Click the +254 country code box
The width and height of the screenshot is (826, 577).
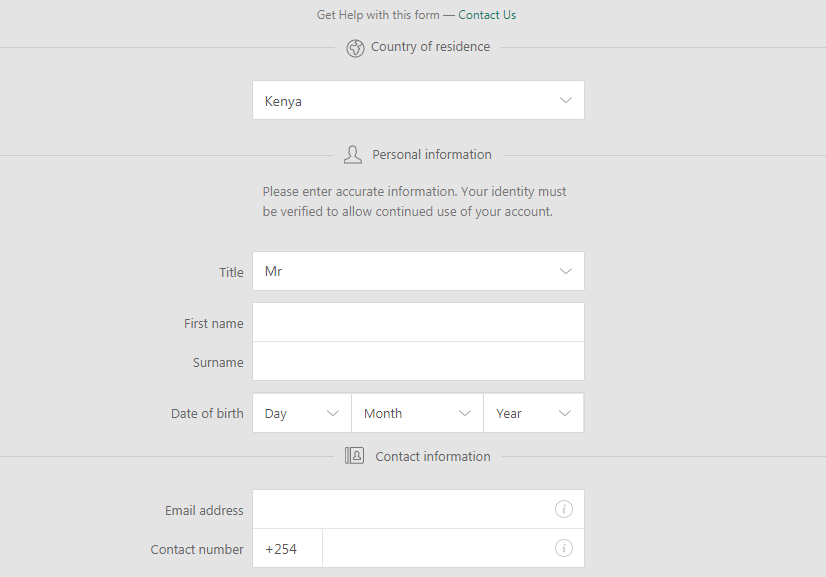coord(288,548)
